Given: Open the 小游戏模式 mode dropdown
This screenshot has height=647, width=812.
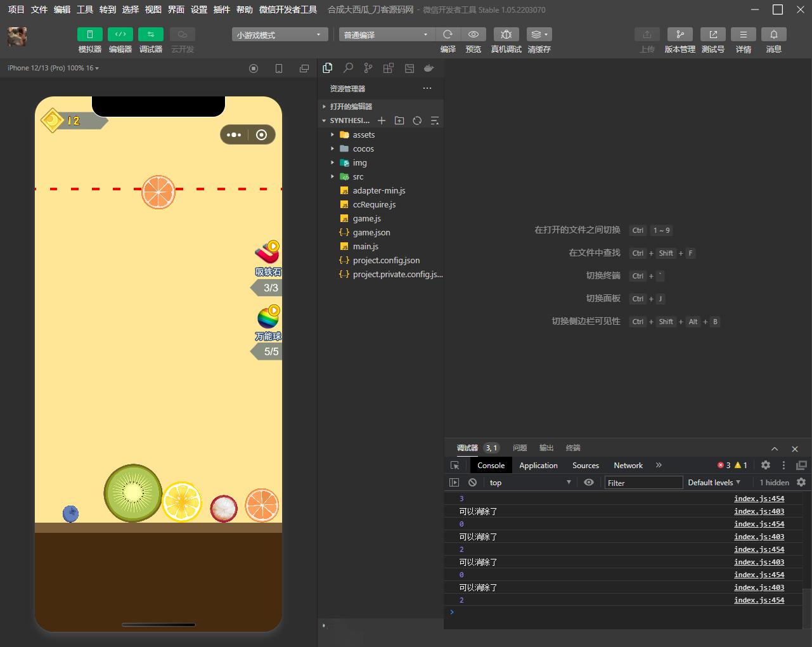Looking at the screenshot, I should [280, 34].
